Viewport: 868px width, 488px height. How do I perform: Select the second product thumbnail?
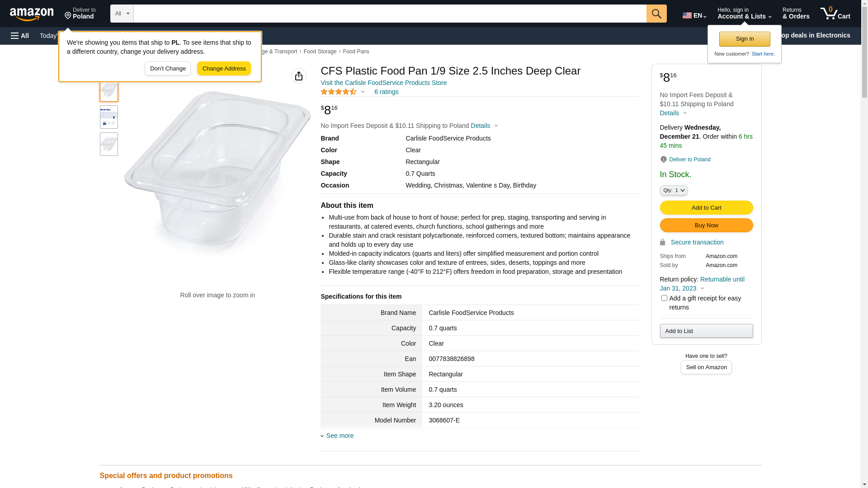point(109,117)
